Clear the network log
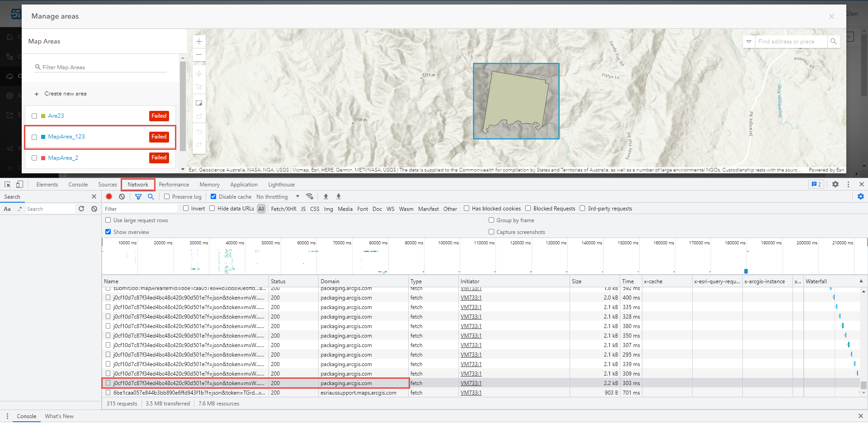Screen dimensions: 868x424 point(121,196)
